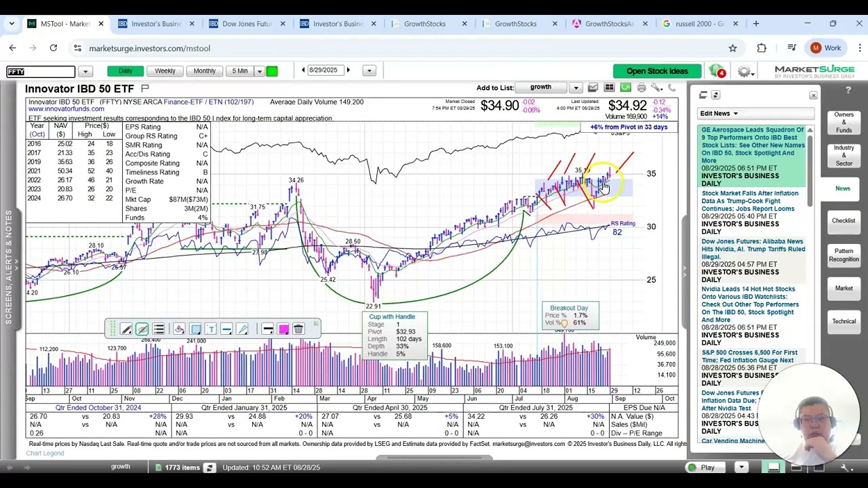Image resolution: width=868 pixels, height=488 pixels.
Task: Open the annotation list tool
Action: 159,329
